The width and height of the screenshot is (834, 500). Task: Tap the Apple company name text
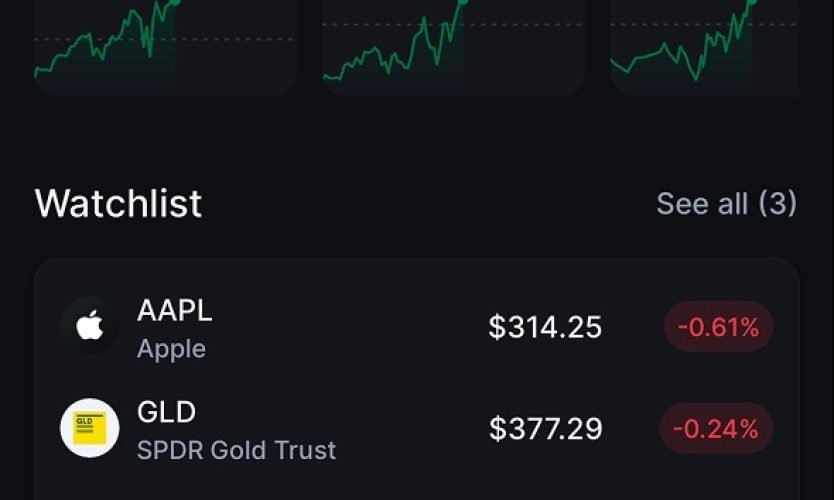pos(171,349)
